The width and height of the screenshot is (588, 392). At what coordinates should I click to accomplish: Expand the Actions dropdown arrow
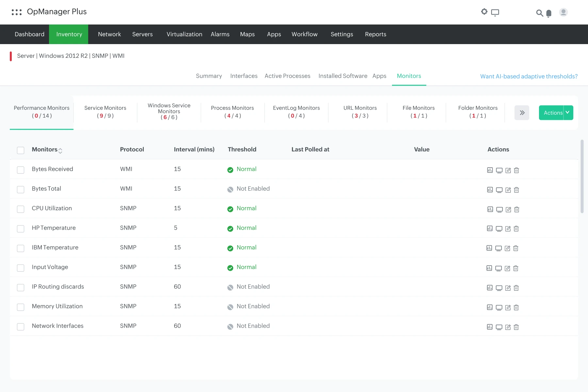pyautogui.click(x=568, y=113)
